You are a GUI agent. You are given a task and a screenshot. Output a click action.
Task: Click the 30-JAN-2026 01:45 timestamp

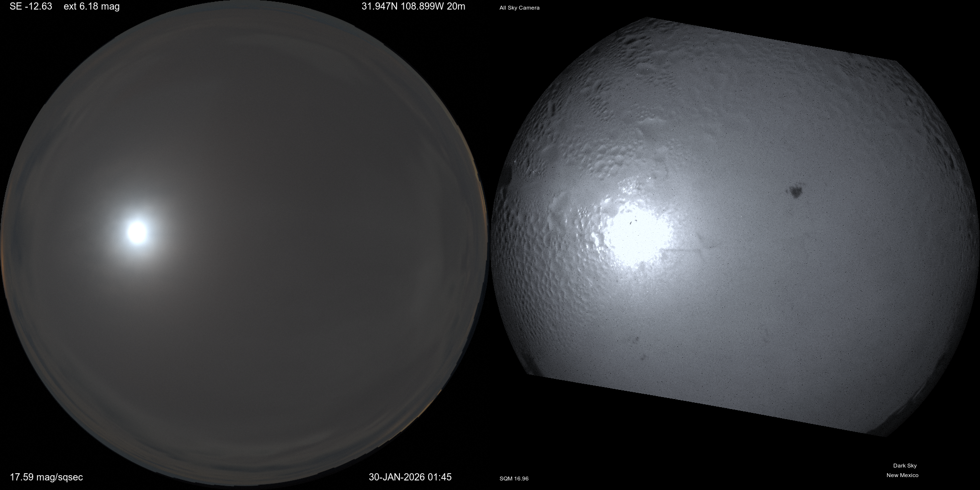[x=410, y=477]
